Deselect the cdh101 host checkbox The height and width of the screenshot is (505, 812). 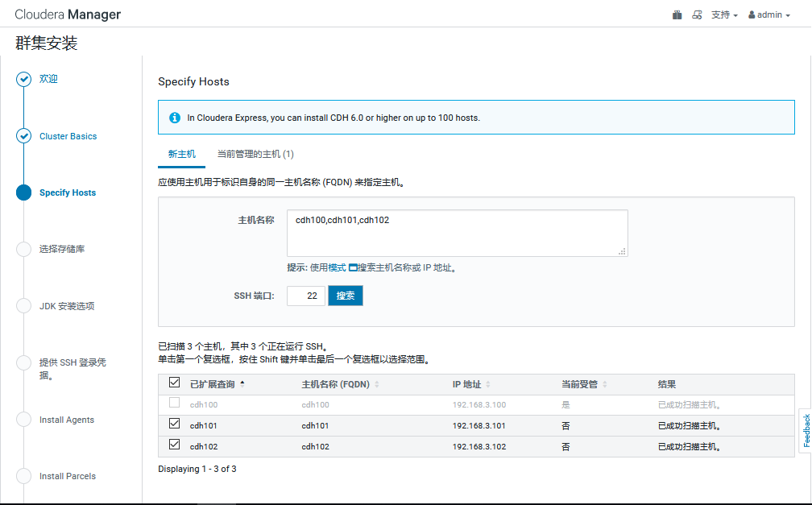coord(174,425)
